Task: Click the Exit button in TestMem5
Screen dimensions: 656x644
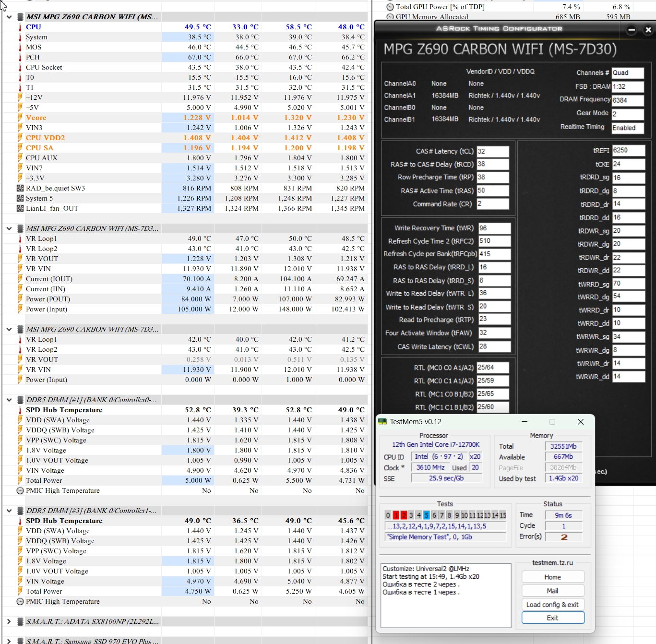Action: click(553, 618)
